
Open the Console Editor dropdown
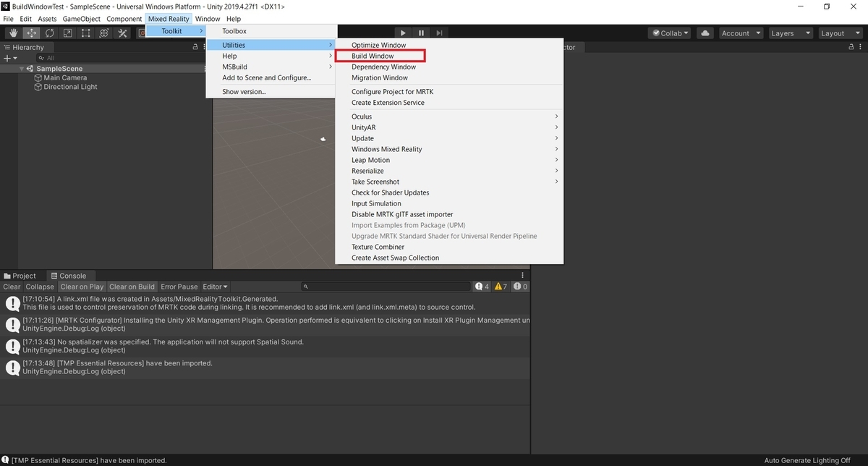click(x=215, y=287)
